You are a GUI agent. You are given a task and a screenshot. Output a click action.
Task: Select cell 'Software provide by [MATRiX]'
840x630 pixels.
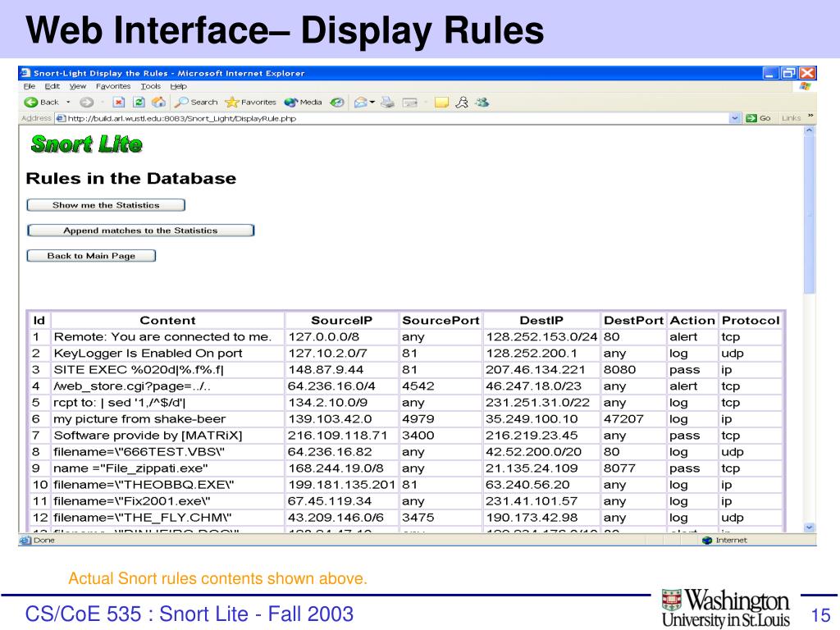coord(167,436)
